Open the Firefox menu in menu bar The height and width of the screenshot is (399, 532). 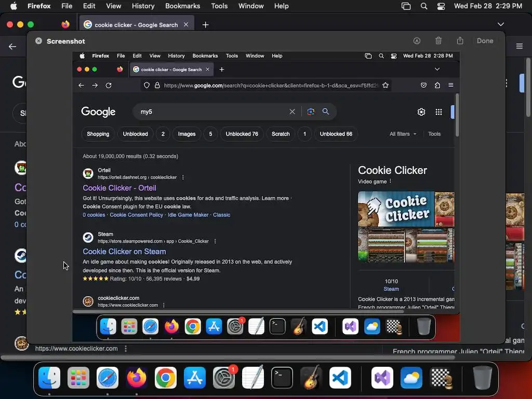[x=39, y=6]
